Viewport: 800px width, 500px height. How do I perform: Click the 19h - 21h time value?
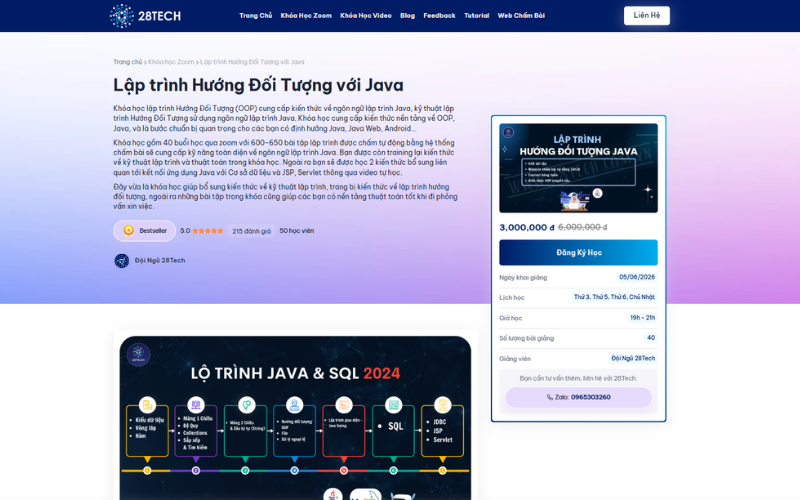[x=642, y=317]
